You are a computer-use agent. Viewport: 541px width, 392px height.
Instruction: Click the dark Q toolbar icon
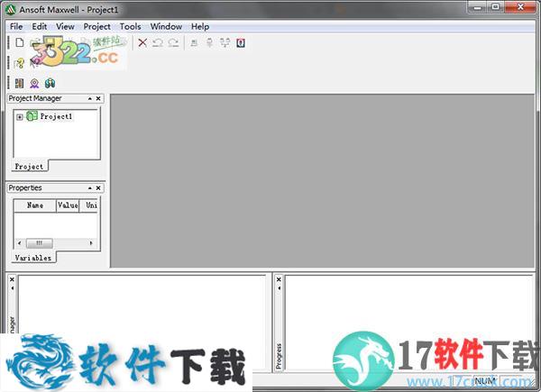pyautogui.click(x=241, y=42)
